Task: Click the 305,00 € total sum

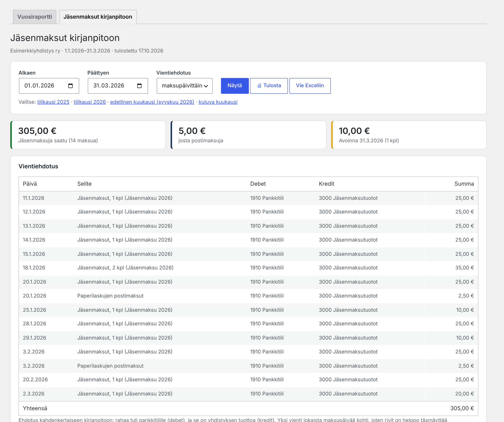Action: (x=462, y=408)
